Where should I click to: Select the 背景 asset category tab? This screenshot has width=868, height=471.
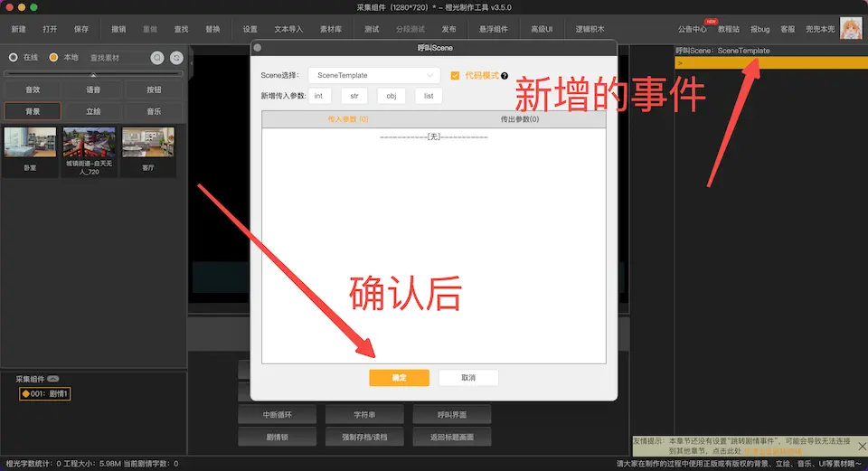click(33, 111)
